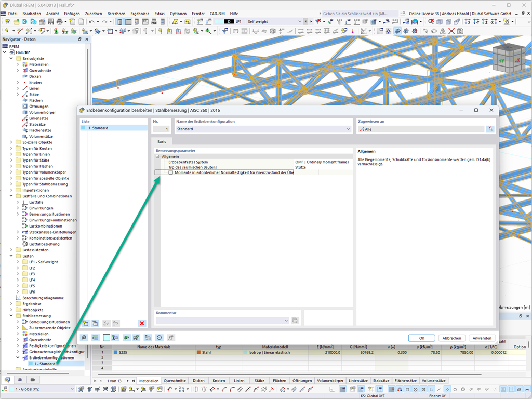Click the reset to default circular arrow icon
Viewport: 532px width, 399px height.
point(159,338)
